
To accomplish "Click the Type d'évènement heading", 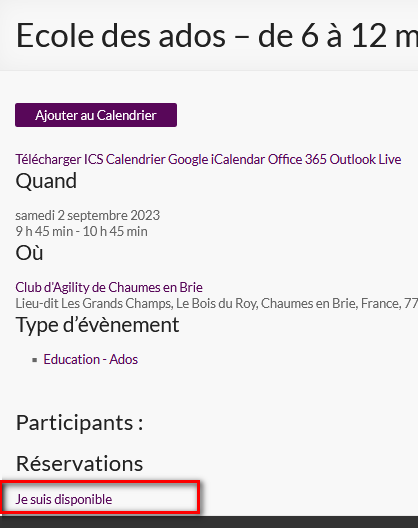I will click(97, 325).
